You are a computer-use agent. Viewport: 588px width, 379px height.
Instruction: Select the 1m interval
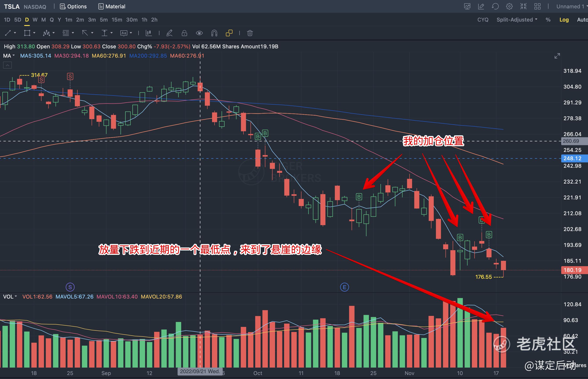(69, 20)
